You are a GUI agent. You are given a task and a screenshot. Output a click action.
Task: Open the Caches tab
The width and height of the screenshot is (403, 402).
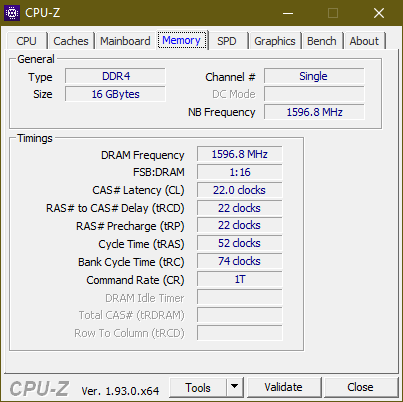tap(71, 41)
